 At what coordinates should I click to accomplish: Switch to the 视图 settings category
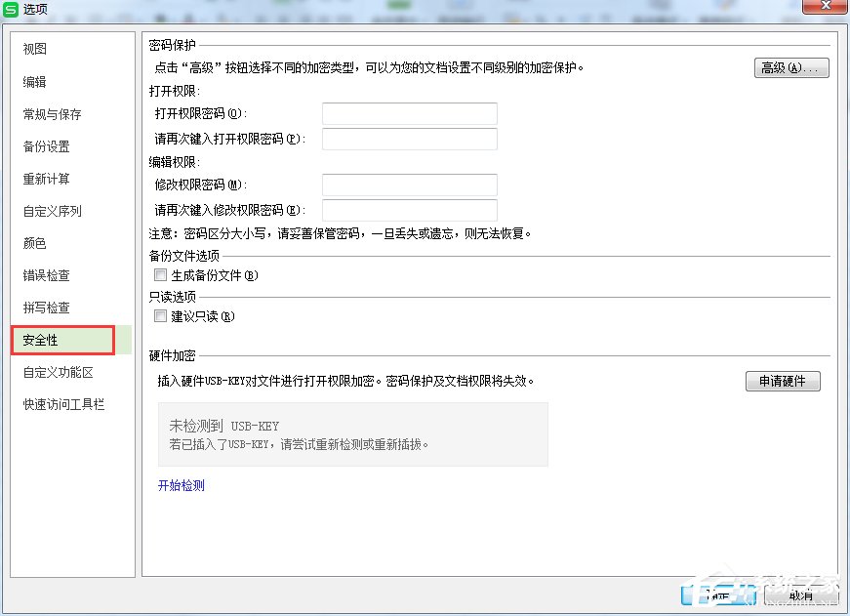point(33,49)
